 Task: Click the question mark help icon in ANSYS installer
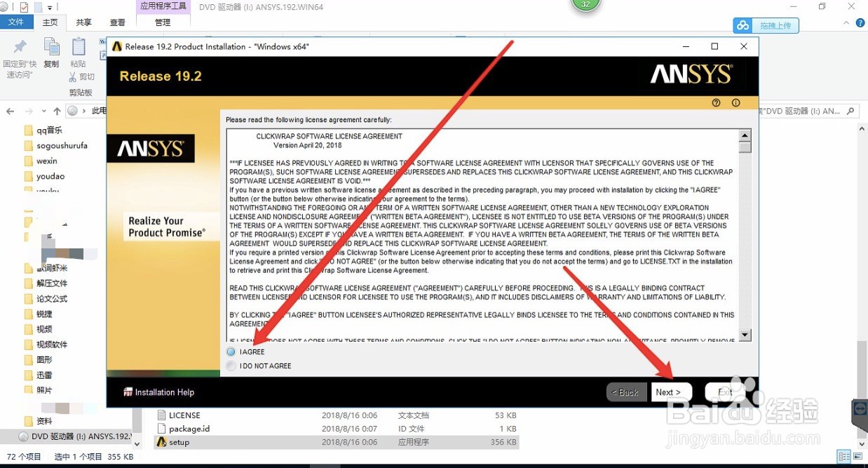pyautogui.click(x=716, y=102)
